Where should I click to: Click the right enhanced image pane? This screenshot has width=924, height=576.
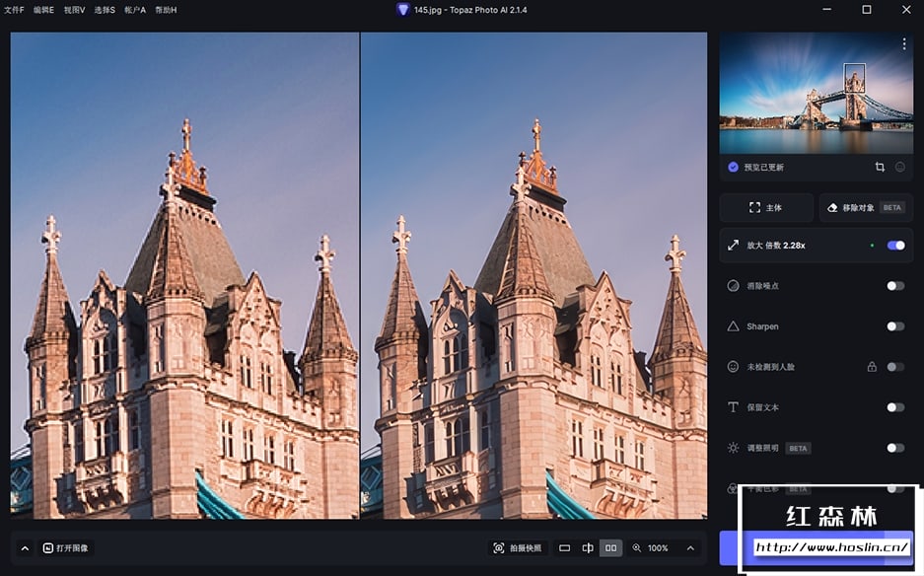[x=533, y=275]
